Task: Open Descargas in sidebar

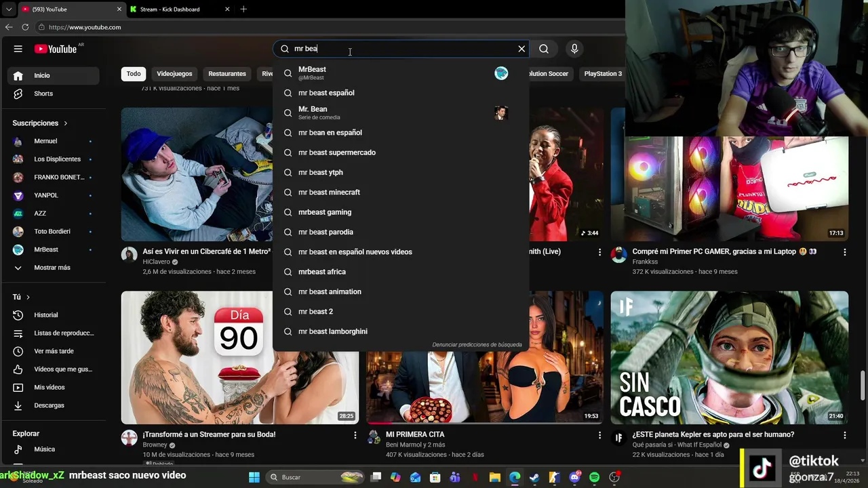Action: 54,405
